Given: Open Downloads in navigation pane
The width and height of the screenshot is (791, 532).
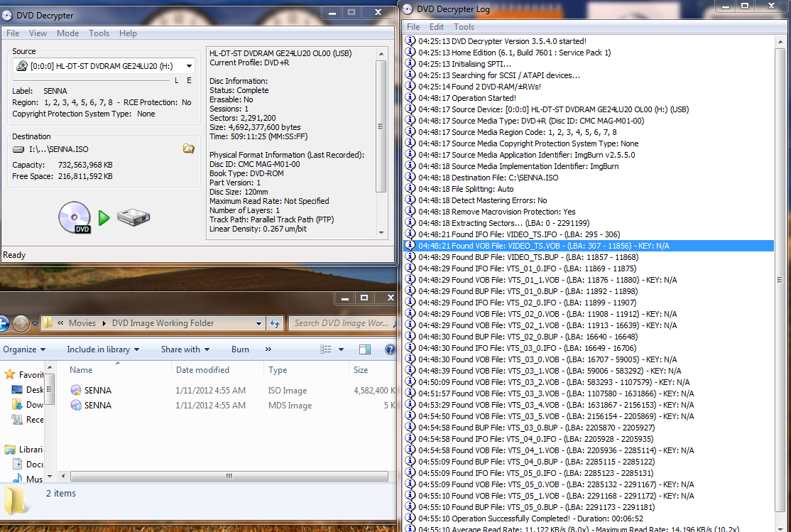Looking at the screenshot, I should coord(28,405).
